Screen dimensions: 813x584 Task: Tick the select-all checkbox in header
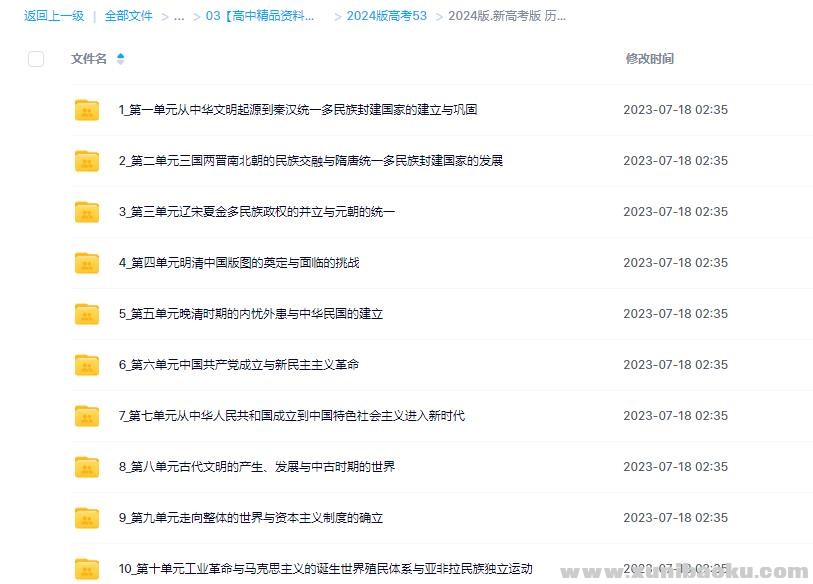(x=36, y=59)
